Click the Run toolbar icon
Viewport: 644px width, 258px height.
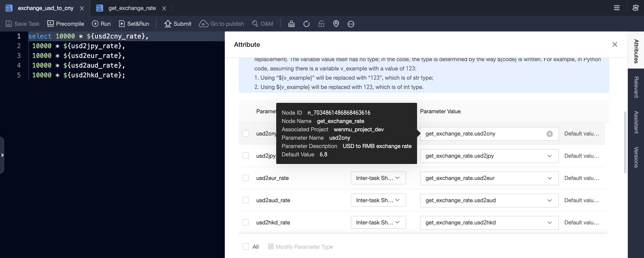(101, 24)
